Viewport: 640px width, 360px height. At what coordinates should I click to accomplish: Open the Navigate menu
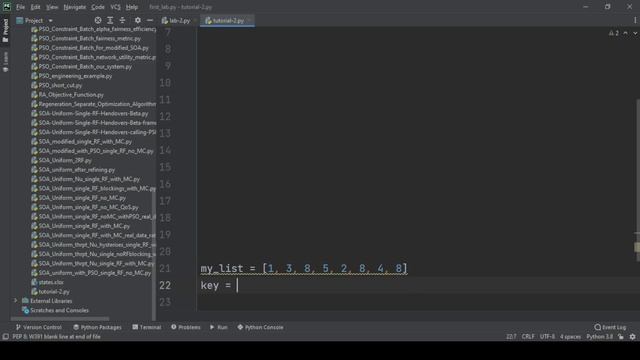75,7
